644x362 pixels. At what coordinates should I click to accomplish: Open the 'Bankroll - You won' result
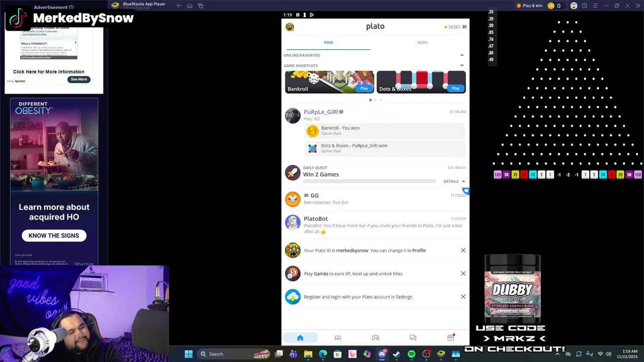pyautogui.click(x=385, y=131)
